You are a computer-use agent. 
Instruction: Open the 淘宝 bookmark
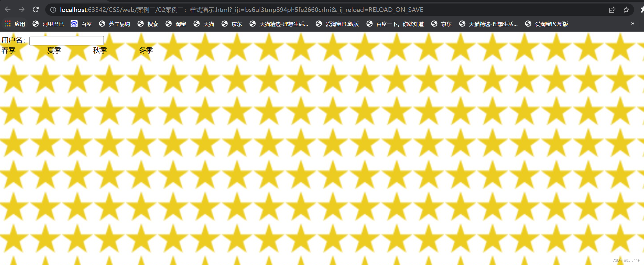176,24
